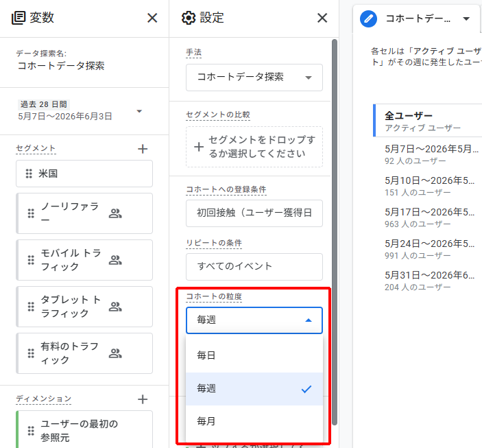482x448 pixels.
Task: Close the 変数 panel
Action: [152, 18]
